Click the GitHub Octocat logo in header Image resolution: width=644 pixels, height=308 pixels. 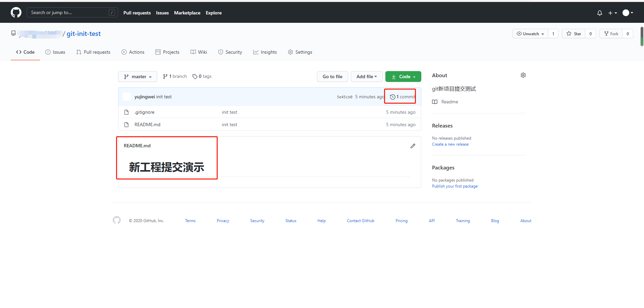16,13
